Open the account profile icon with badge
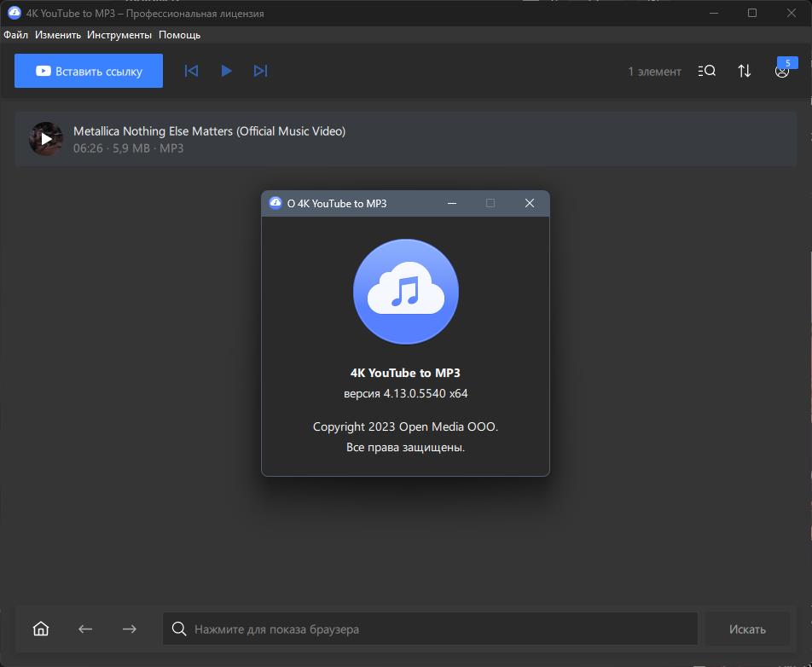 tap(782, 69)
